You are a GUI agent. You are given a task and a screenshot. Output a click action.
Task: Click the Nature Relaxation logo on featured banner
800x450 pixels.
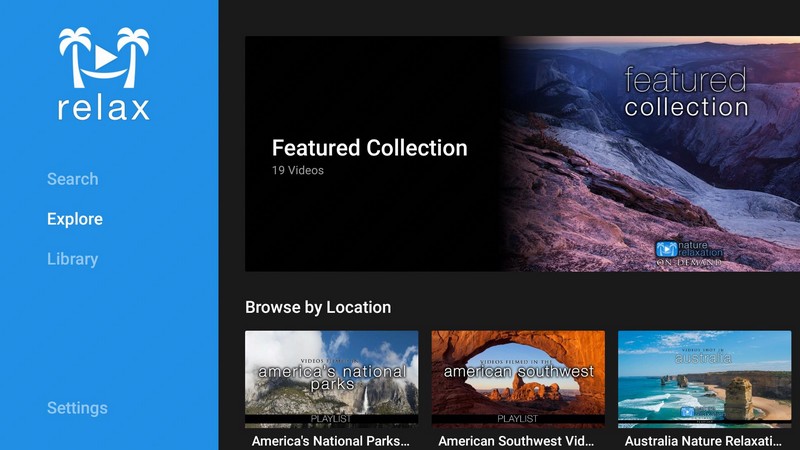point(690,252)
